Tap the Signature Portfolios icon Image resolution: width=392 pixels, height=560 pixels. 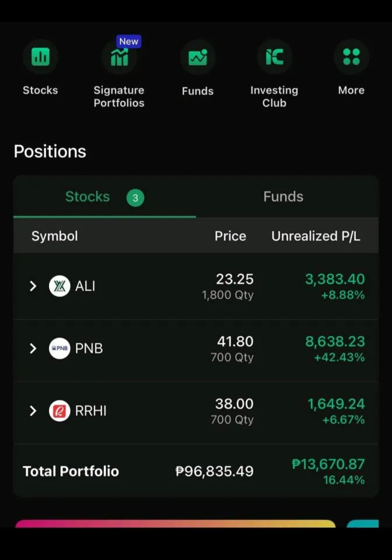pyautogui.click(x=119, y=58)
